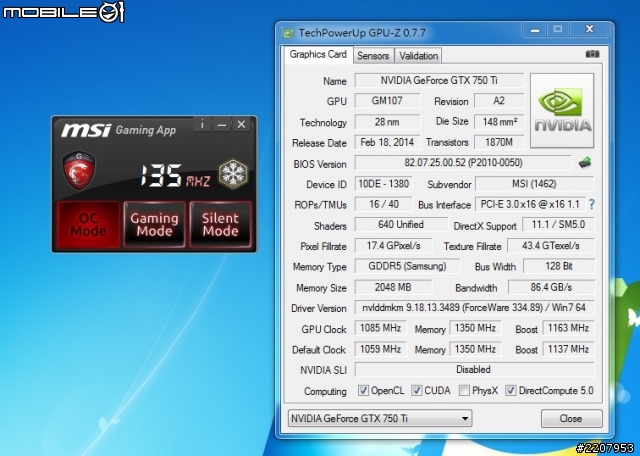Click Bandwidth value 86.4 GB/s
The height and width of the screenshot is (456, 640).
coord(551,287)
